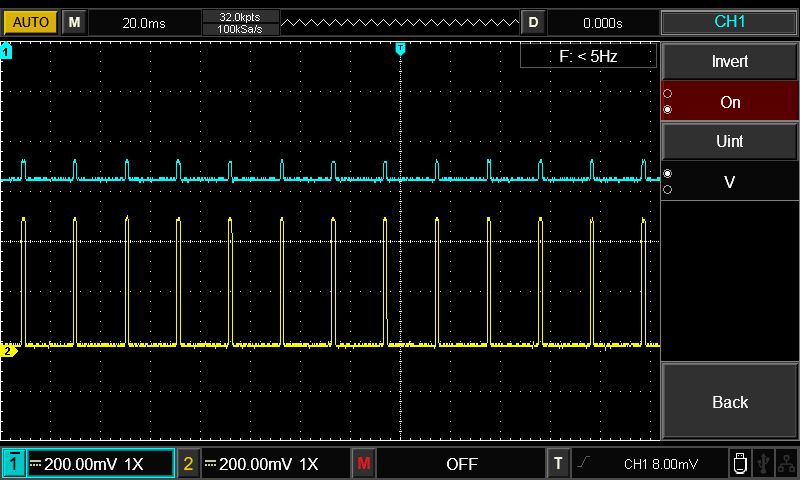Open the CH1 menu header
Image resolution: width=800 pixels, height=480 pixels.
pos(730,22)
